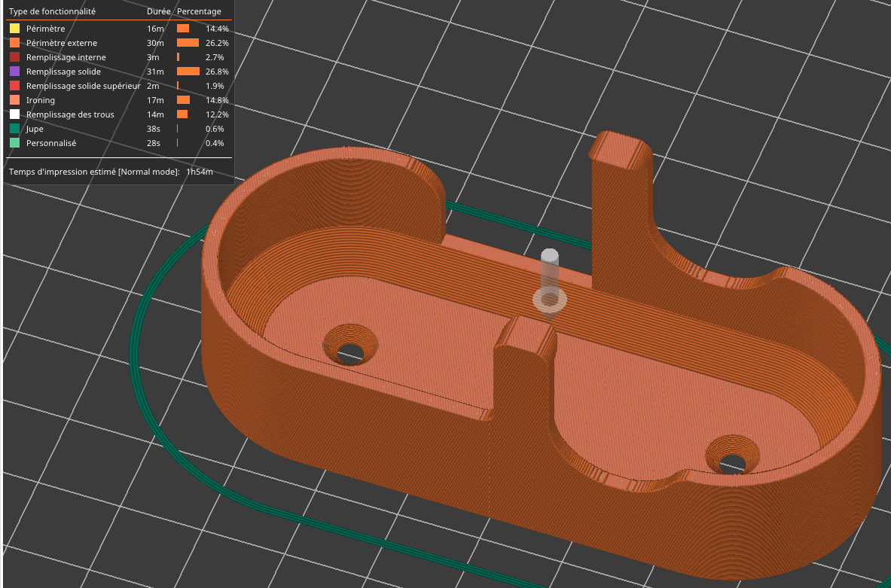Toggle the Remplissage solide supérieur row
Image resolution: width=891 pixels, height=588 pixels.
[x=119, y=86]
